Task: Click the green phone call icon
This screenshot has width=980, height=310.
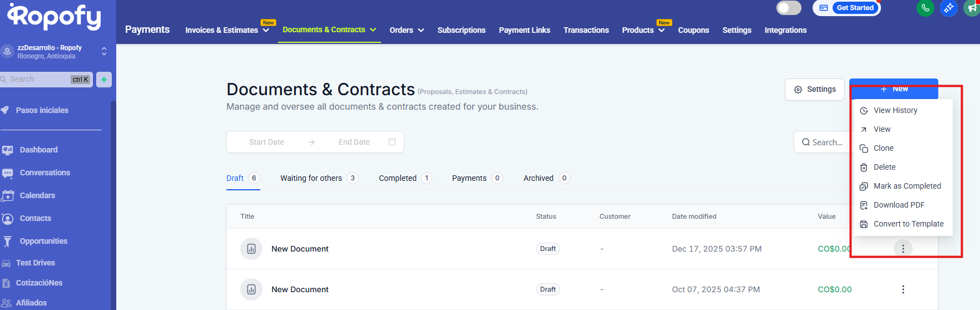Action: pos(925,8)
